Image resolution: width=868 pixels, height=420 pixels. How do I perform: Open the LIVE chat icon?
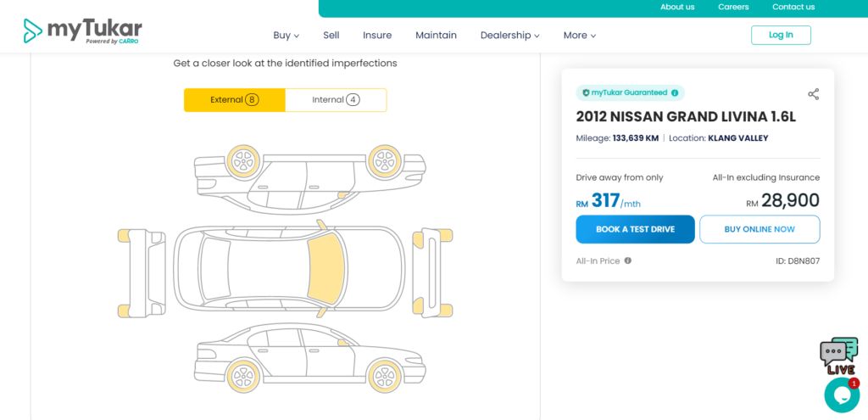[838, 355]
